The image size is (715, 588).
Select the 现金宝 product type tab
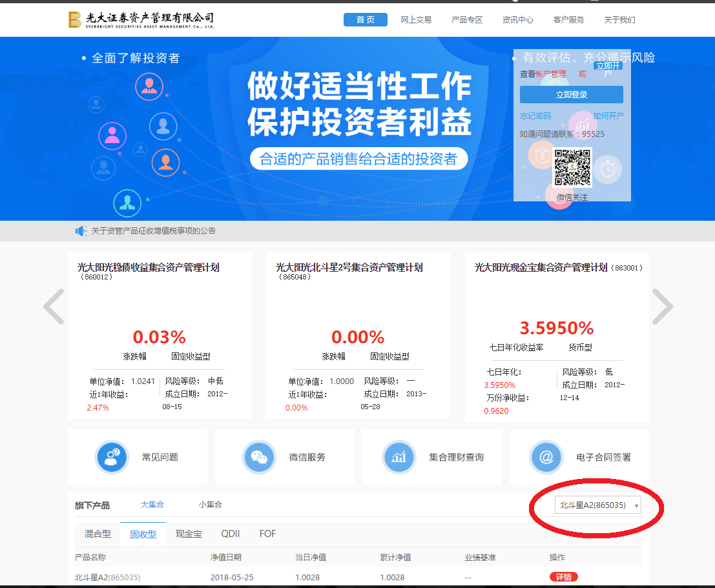pos(189,534)
